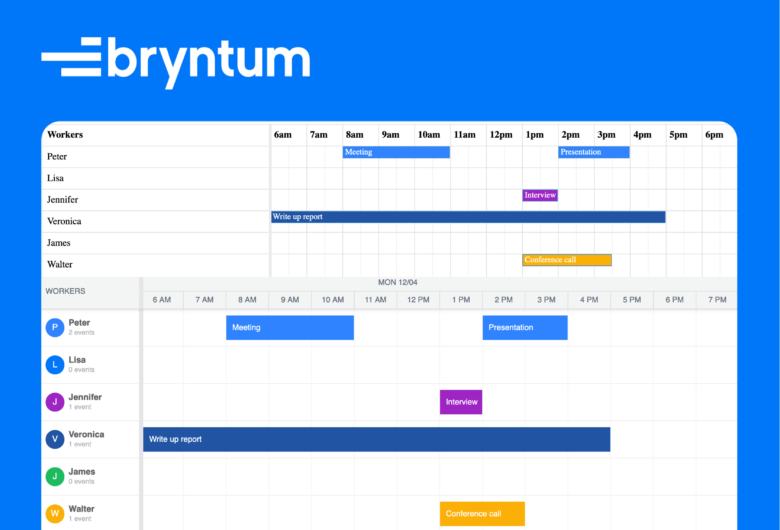The image size is (780, 530).
Task: Click the 10am header in top timeline
Action: (432, 135)
